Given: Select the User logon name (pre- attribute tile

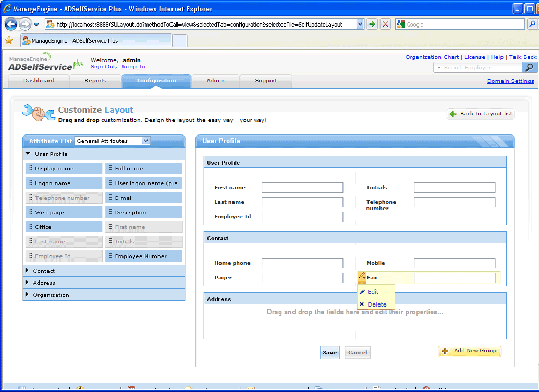Looking at the screenshot, I should tap(144, 183).
